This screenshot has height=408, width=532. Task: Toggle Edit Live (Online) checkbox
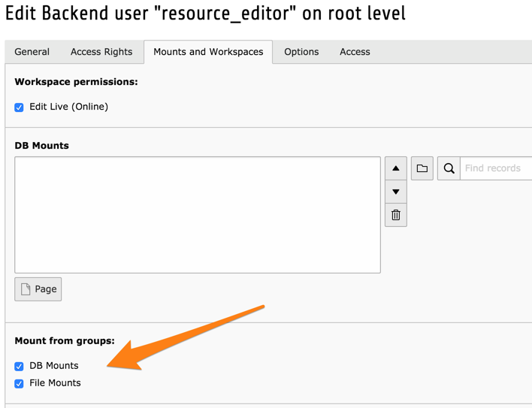tap(19, 107)
